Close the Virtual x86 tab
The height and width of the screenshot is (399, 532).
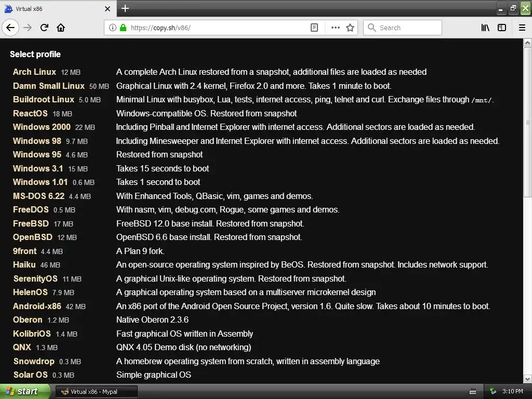pos(108,9)
